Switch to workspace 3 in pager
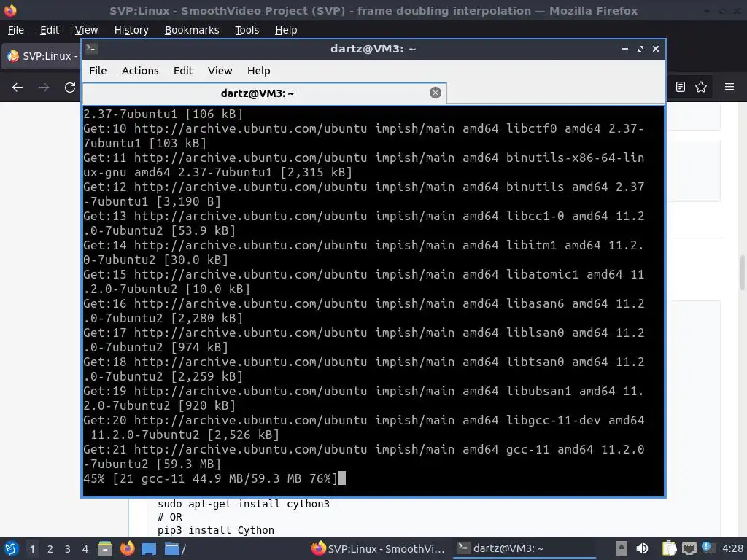 tap(68, 549)
